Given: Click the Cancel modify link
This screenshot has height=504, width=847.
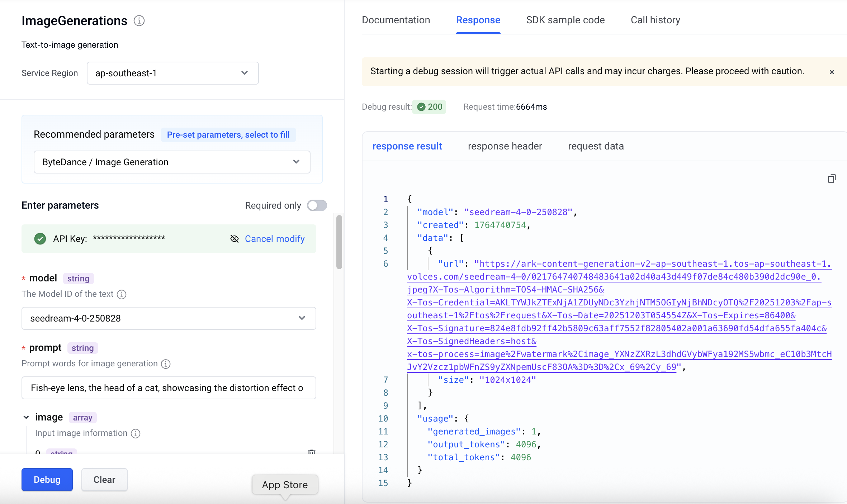Looking at the screenshot, I should tap(275, 239).
